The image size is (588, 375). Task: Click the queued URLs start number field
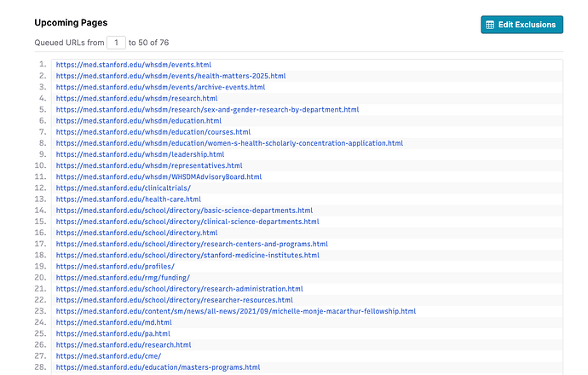[x=116, y=42]
